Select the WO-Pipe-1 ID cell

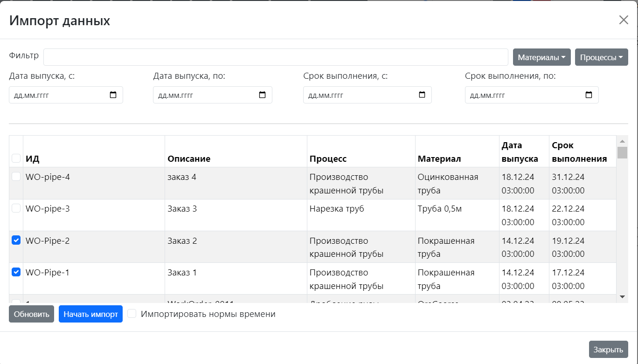click(94, 279)
